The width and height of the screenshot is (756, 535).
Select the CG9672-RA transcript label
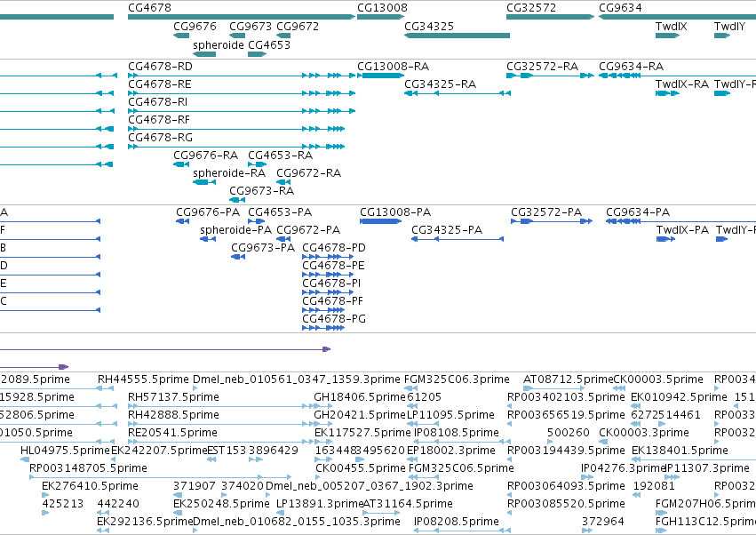(x=308, y=172)
